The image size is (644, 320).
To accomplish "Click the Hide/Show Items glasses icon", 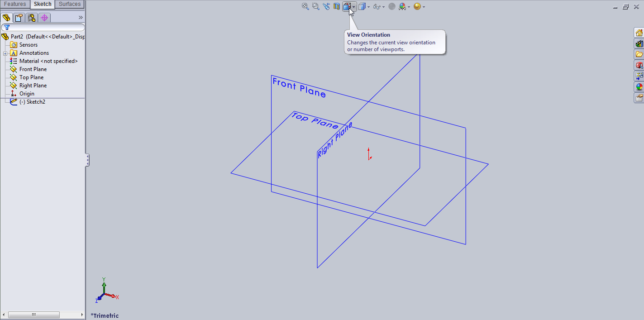I will point(377,6).
